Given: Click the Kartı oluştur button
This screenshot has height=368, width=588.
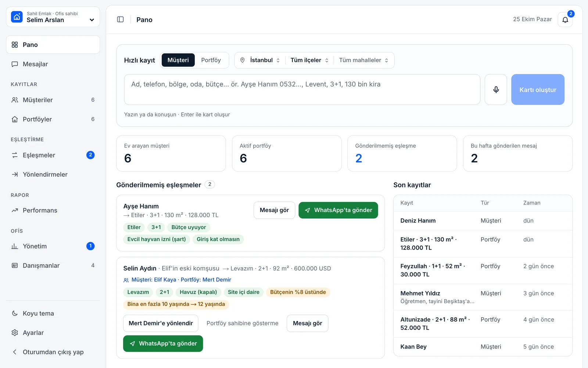Looking at the screenshot, I should [538, 89].
